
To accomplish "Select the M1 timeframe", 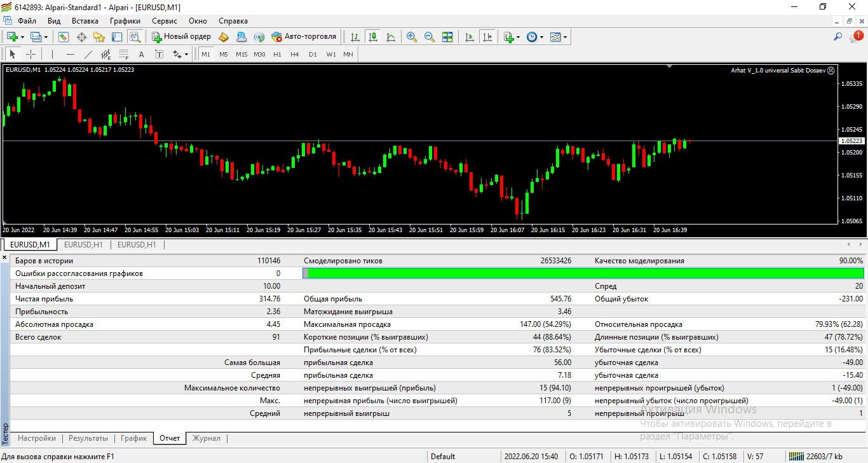I will tap(206, 54).
